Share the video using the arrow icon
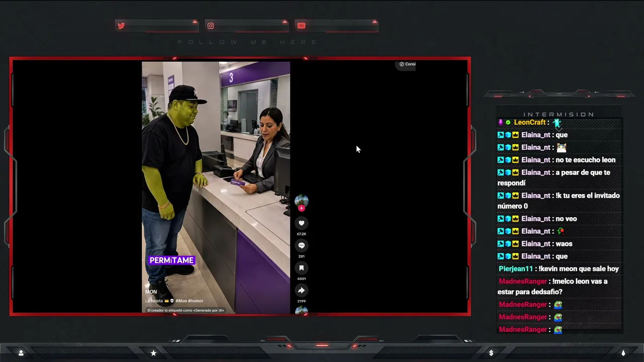Screen dimensions: 644x362 pos(301,290)
